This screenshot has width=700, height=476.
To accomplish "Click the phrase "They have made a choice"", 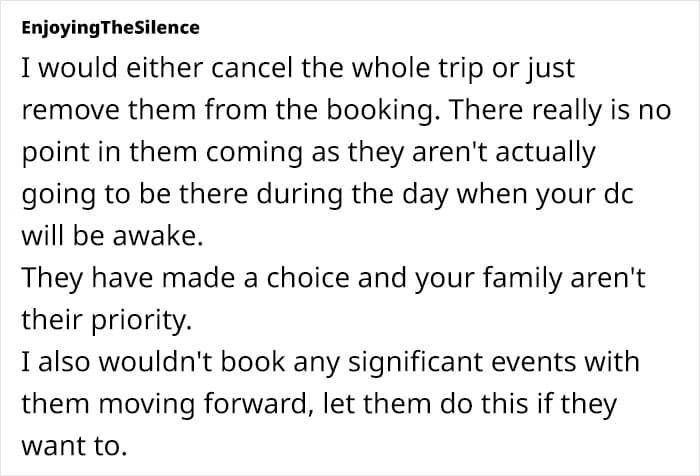I will pyautogui.click(x=150, y=282).
